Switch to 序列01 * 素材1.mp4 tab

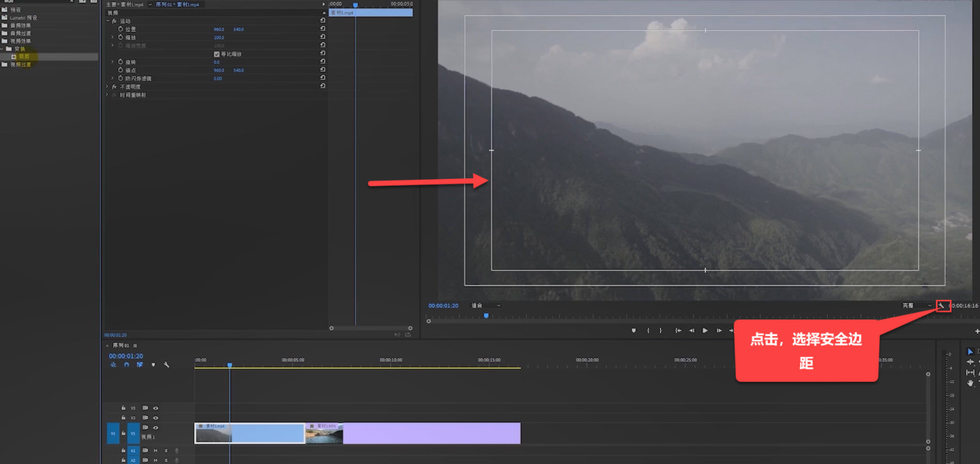tap(178, 4)
